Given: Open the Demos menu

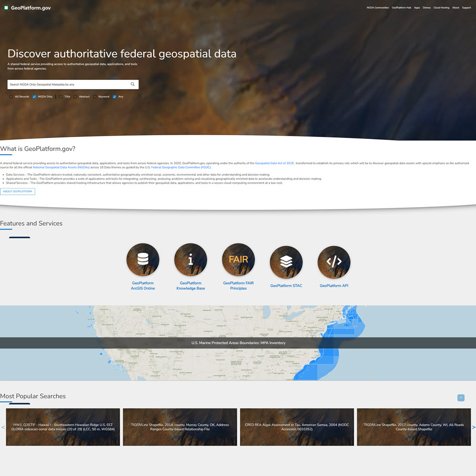Looking at the screenshot, I should pos(426,8).
